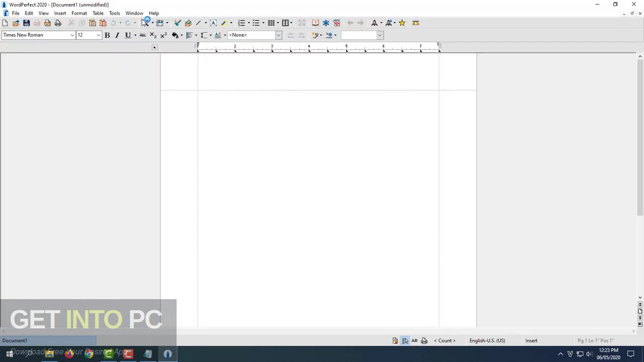This screenshot has height=362, width=644.
Task: Toggle Underline formatting
Action: [x=128, y=35]
